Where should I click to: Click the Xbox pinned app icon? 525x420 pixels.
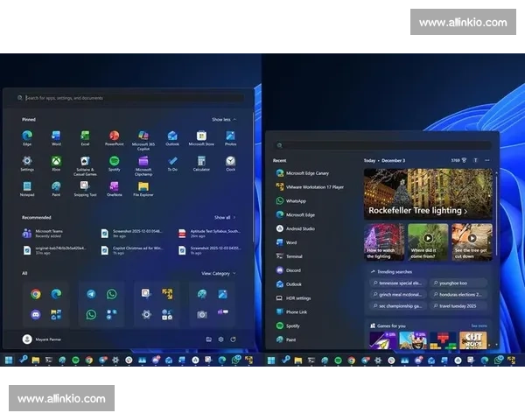tap(56, 163)
